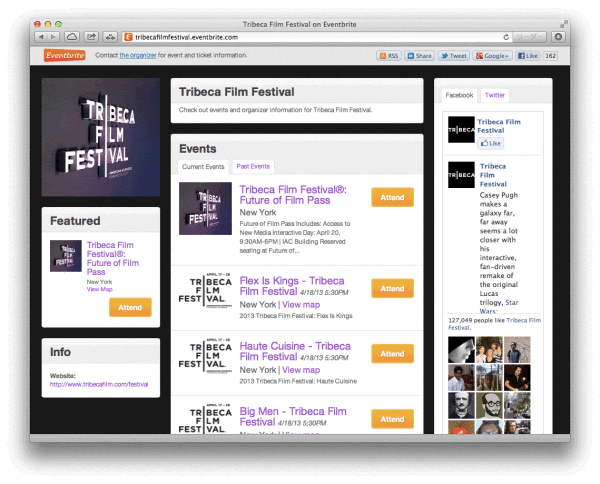
Task: Go forward using the browser forward arrow
Action: tap(53, 37)
